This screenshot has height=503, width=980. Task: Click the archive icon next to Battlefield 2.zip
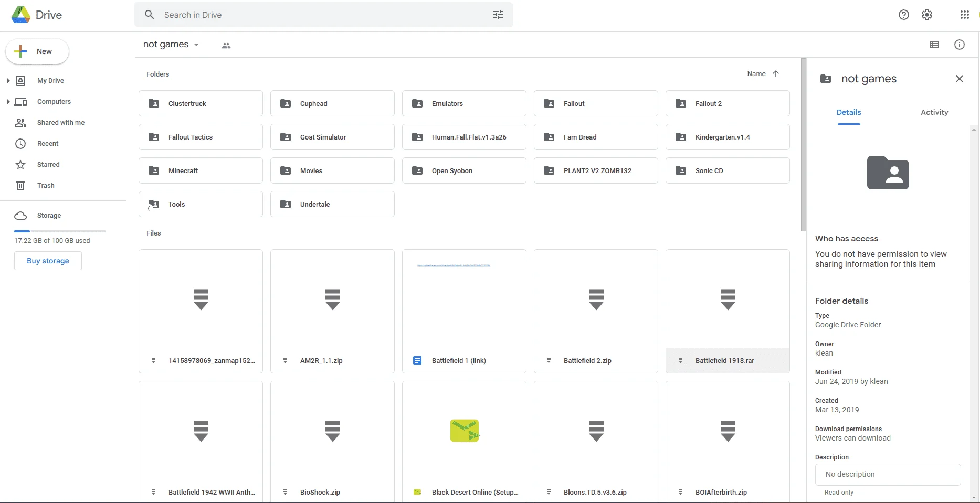[549, 360]
